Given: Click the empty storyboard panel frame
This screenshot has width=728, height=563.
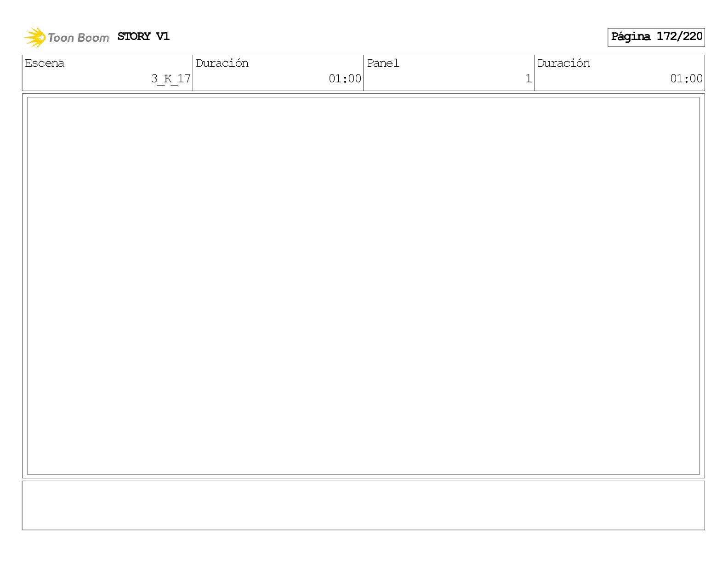Looking at the screenshot, I should (x=364, y=286).
